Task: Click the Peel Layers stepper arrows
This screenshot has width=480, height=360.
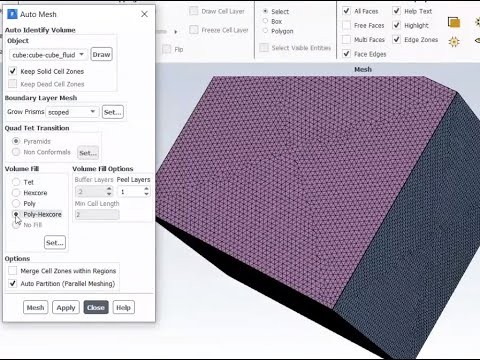Action: point(146,191)
